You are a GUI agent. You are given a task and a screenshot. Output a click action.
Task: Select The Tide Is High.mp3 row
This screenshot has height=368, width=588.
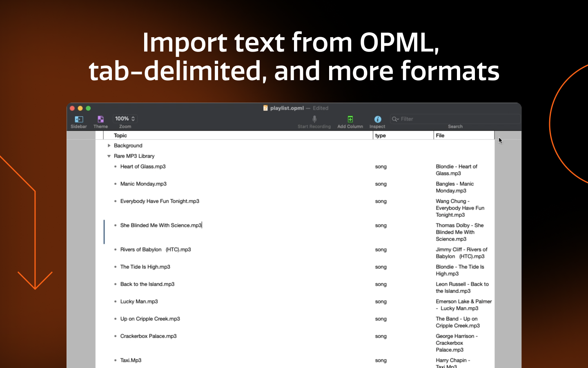pos(145,267)
